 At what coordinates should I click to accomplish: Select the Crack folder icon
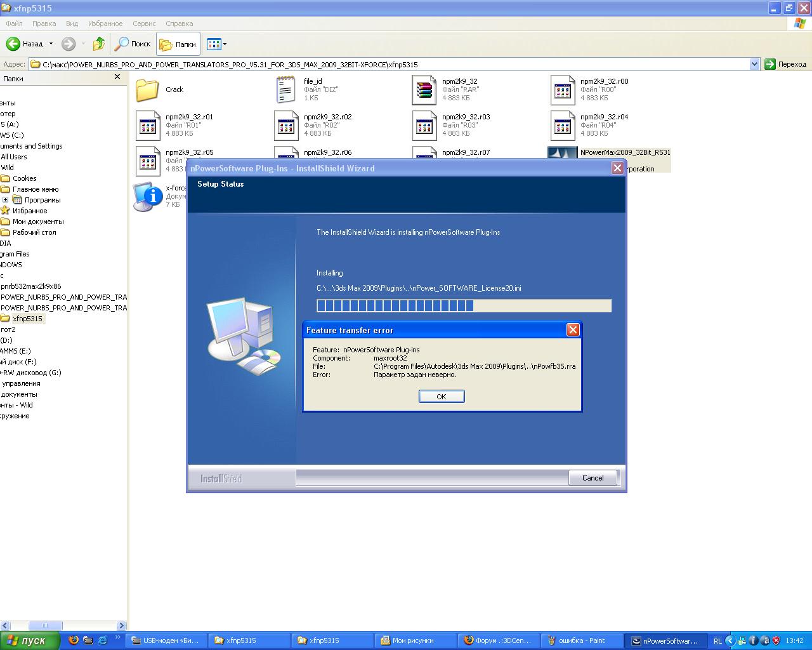[147, 90]
